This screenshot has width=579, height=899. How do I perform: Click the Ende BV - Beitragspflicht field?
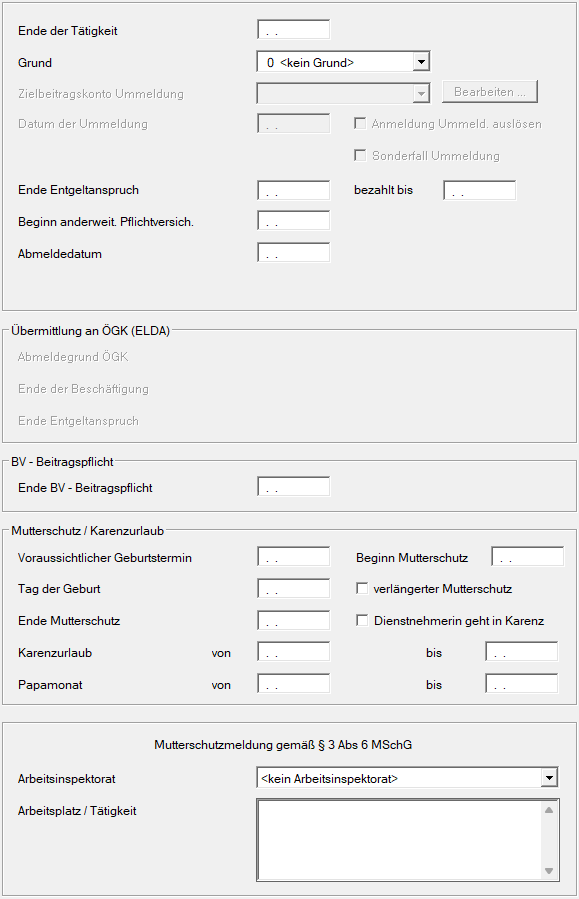(x=294, y=487)
